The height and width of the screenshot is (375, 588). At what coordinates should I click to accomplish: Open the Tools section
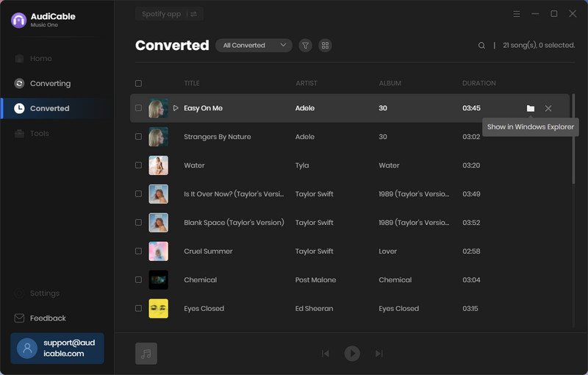click(39, 134)
